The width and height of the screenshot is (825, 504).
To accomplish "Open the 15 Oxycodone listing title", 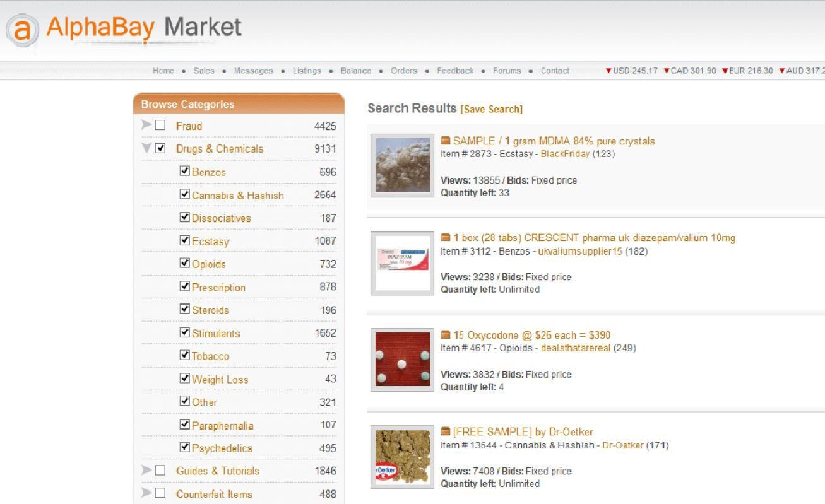I will [531, 335].
